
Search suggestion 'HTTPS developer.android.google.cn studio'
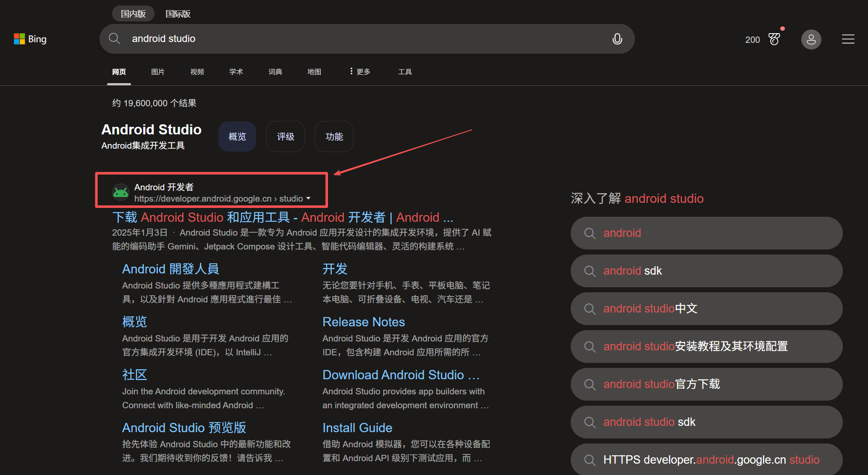(x=706, y=459)
